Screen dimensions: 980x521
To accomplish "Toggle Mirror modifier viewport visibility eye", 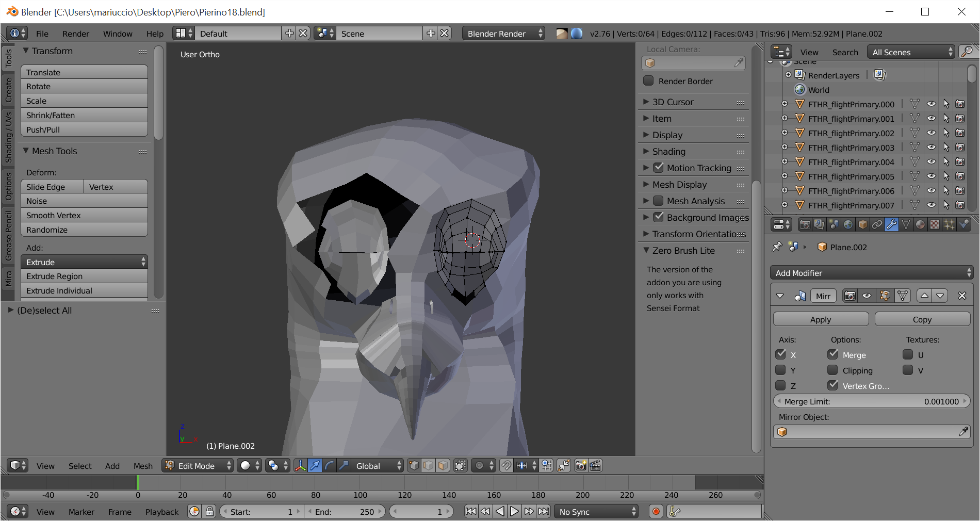I will pyautogui.click(x=867, y=296).
